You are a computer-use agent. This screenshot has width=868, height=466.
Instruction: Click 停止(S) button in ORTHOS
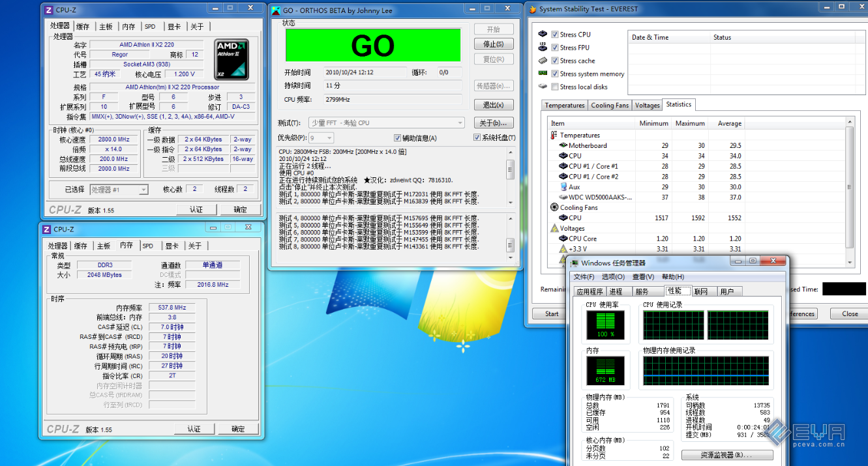494,44
